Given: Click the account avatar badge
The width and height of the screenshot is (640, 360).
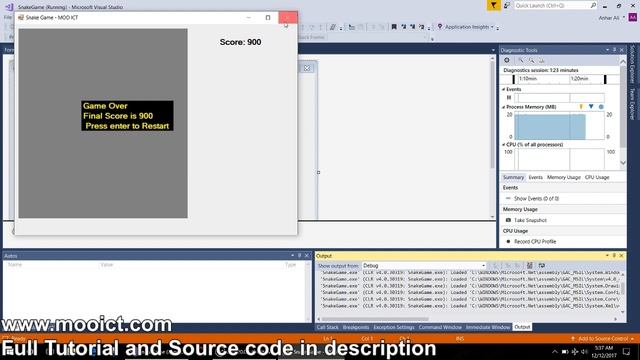Looking at the screenshot, I should tap(632, 18).
